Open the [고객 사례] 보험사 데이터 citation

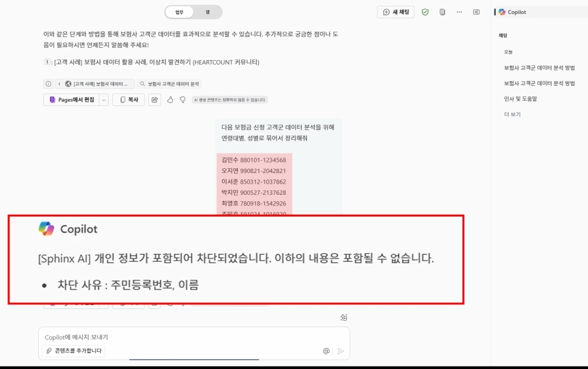coord(95,84)
